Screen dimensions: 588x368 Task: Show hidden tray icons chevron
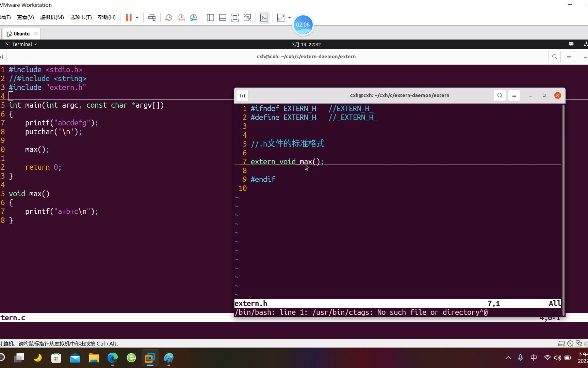[x=508, y=358]
